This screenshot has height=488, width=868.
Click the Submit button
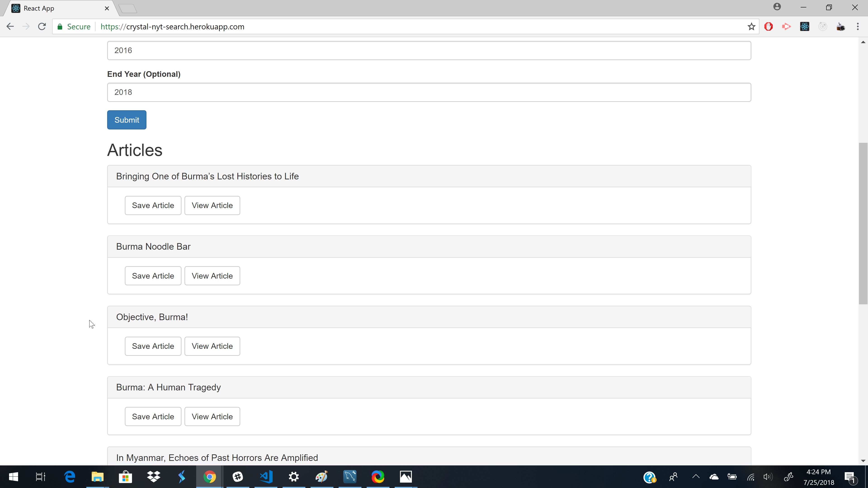pyautogui.click(x=127, y=120)
